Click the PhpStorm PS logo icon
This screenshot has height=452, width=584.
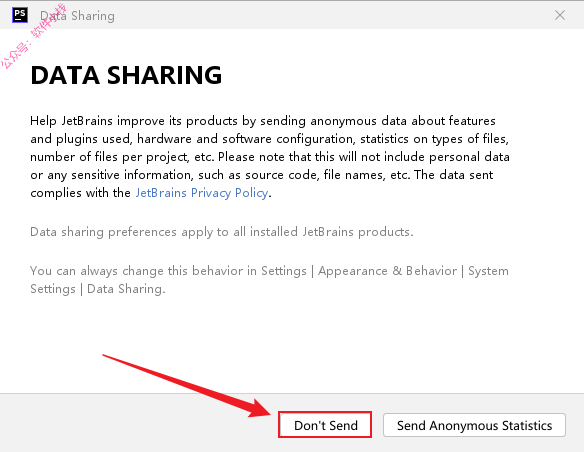click(x=20, y=15)
